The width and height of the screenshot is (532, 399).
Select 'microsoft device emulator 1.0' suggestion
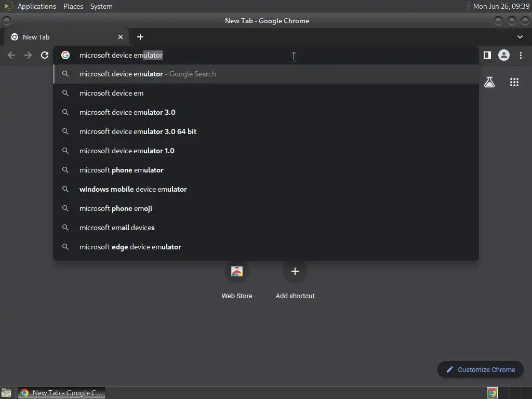tap(266, 151)
